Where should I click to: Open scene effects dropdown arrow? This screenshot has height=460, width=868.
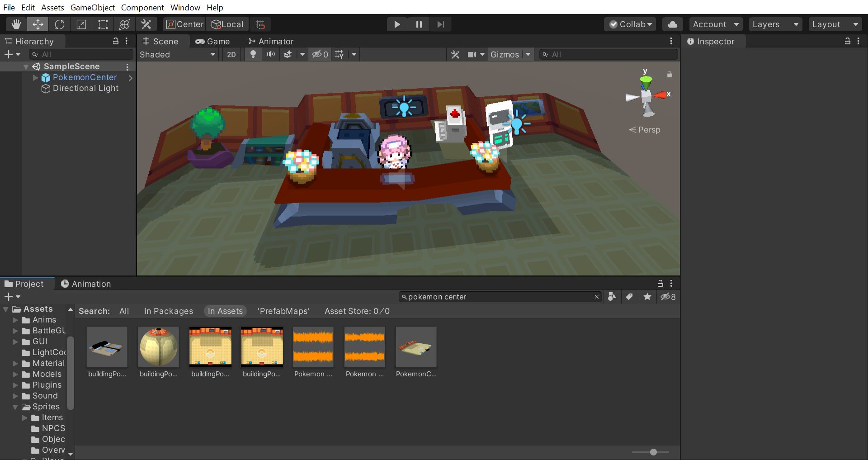coord(302,55)
